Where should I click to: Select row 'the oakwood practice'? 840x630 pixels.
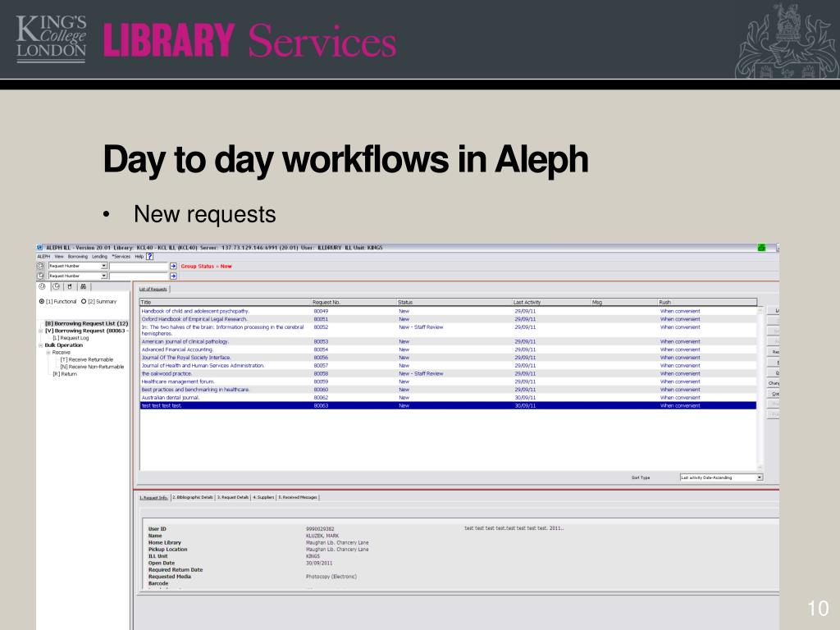[x=449, y=374]
